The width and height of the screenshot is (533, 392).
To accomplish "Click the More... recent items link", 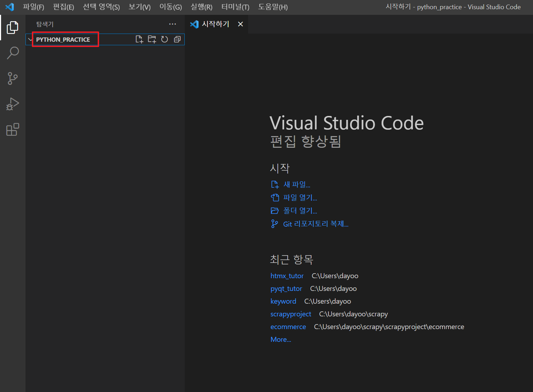I will coord(281,339).
